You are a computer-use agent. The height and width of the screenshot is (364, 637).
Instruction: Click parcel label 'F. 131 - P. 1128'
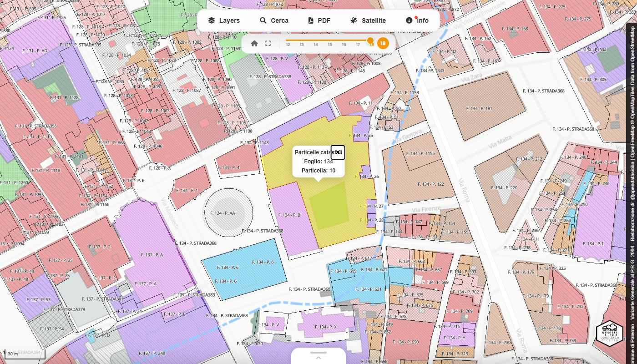64,97
